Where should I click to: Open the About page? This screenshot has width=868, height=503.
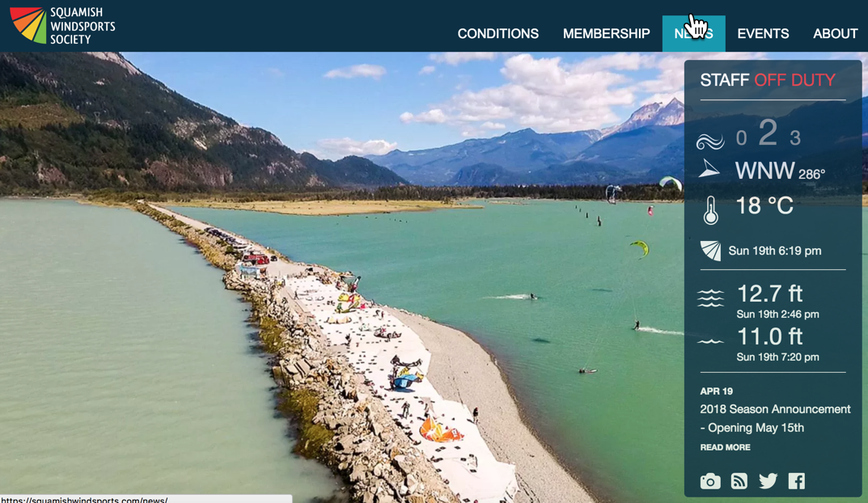pyautogui.click(x=835, y=34)
